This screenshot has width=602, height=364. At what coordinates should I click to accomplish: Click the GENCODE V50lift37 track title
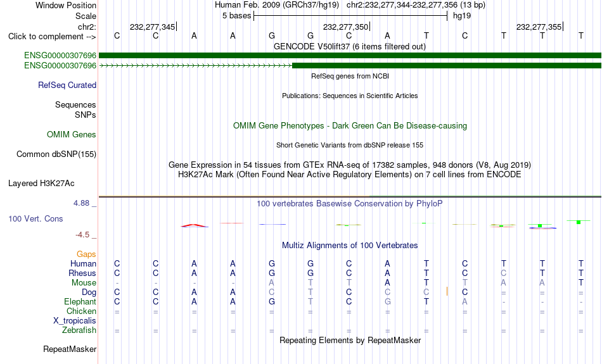[350, 46]
